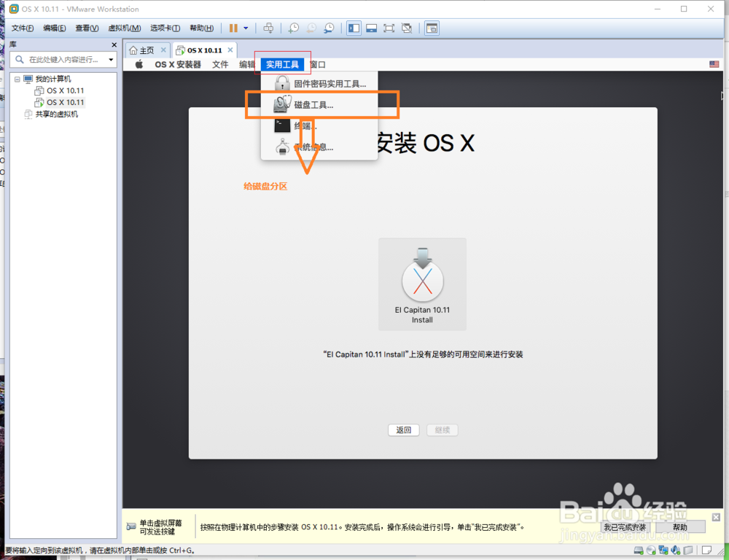Click the grey USB device status icon
The height and width of the screenshot is (560, 729).
(689, 551)
